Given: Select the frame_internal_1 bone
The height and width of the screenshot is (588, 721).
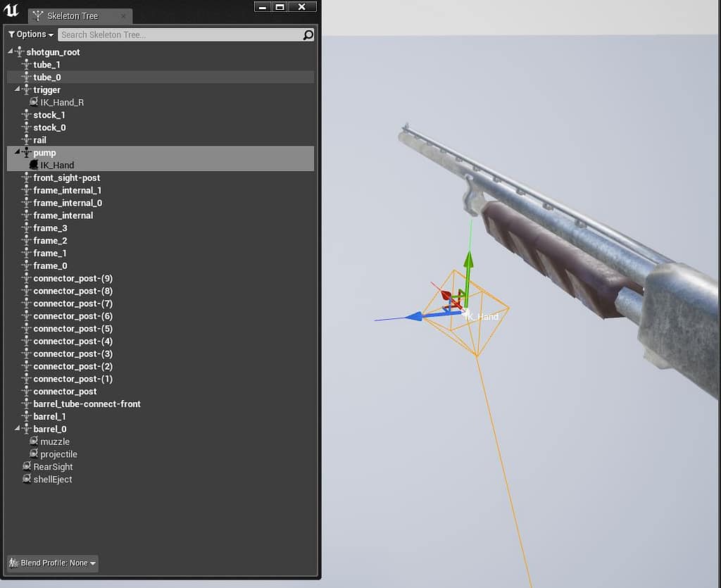Looking at the screenshot, I should (67, 190).
